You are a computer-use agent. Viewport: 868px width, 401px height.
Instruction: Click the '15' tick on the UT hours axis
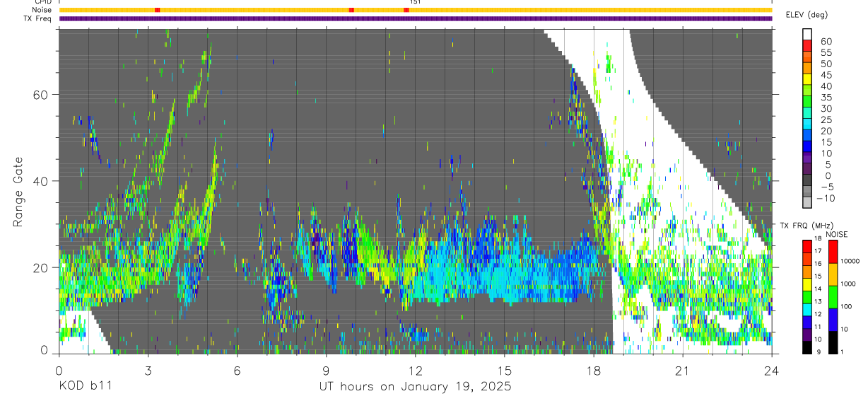coord(505,370)
